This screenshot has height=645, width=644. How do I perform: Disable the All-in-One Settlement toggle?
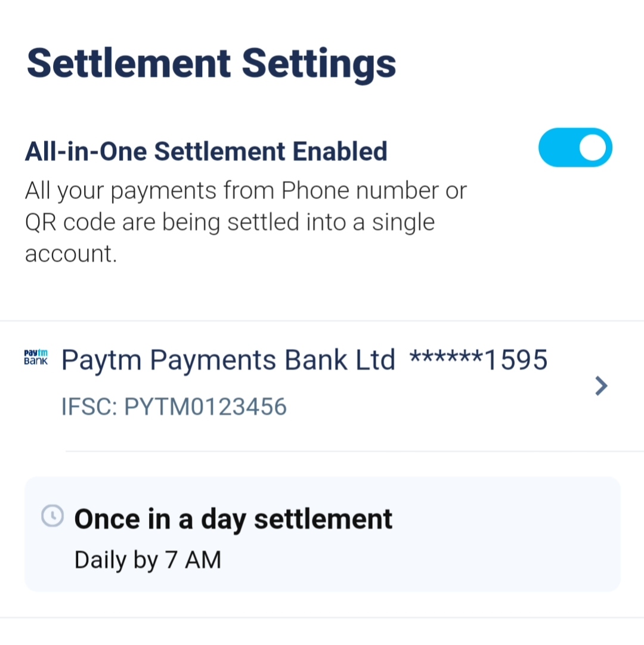point(575,147)
